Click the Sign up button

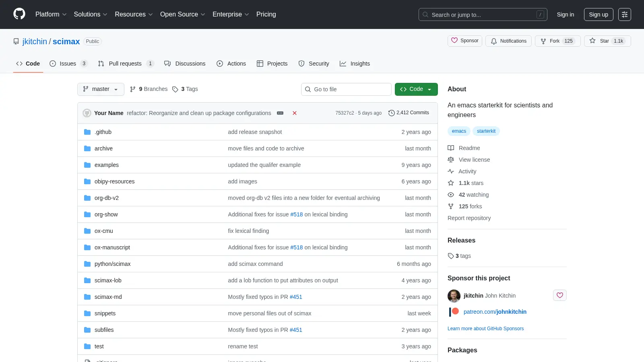[x=599, y=14]
